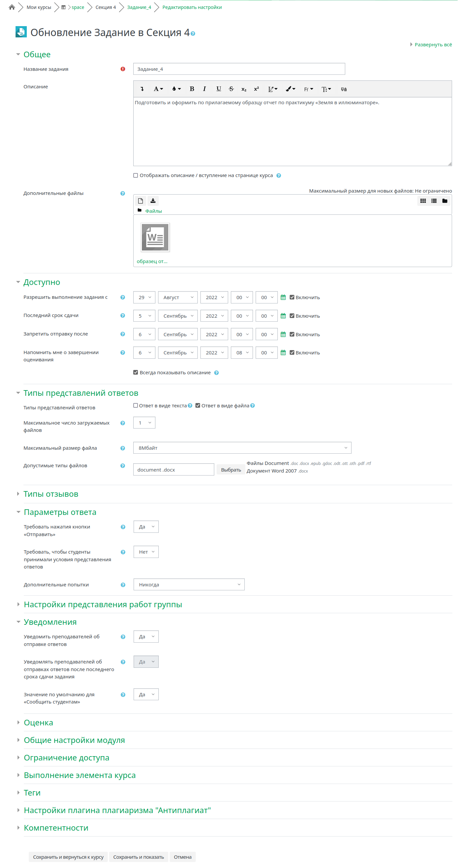Open calendar for grading reminder row
Image resolution: width=459 pixels, height=868 pixels.
(x=283, y=352)
